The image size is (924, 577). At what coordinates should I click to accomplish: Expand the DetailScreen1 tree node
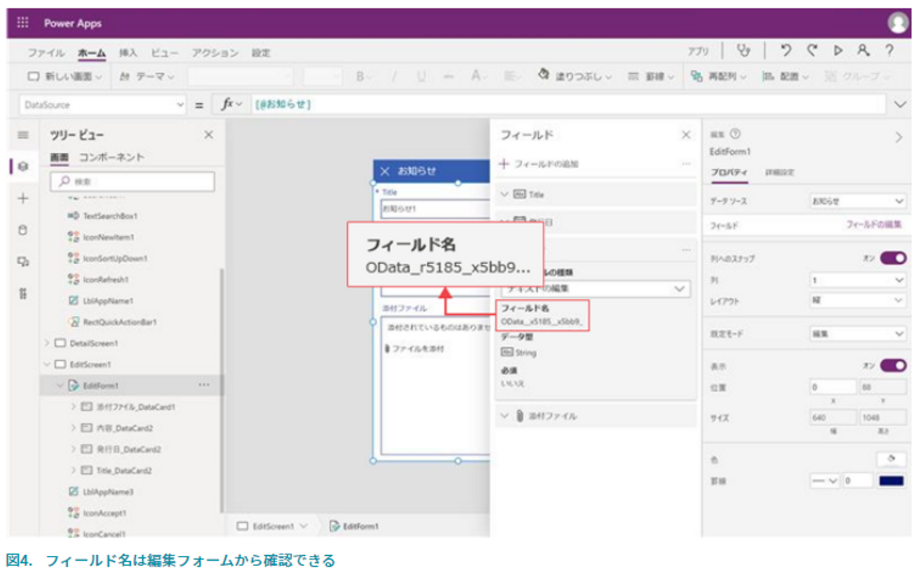[x=47, y=343]
